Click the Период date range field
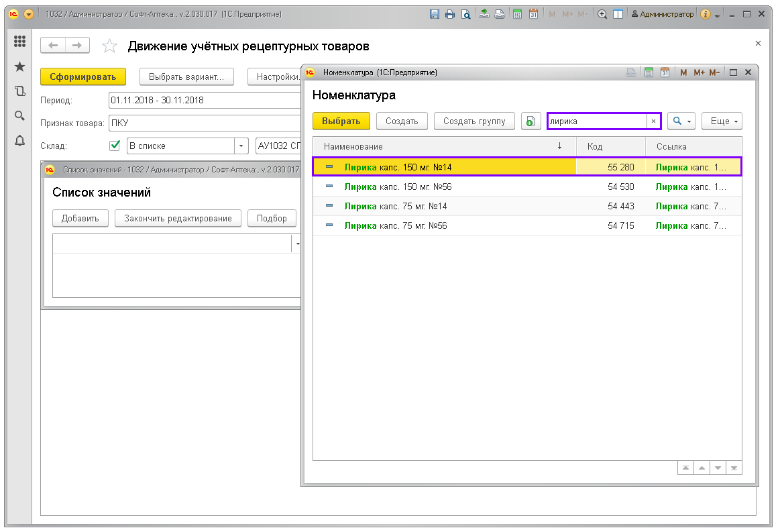This screenshot has height=532, width=780. pos(201,101)
